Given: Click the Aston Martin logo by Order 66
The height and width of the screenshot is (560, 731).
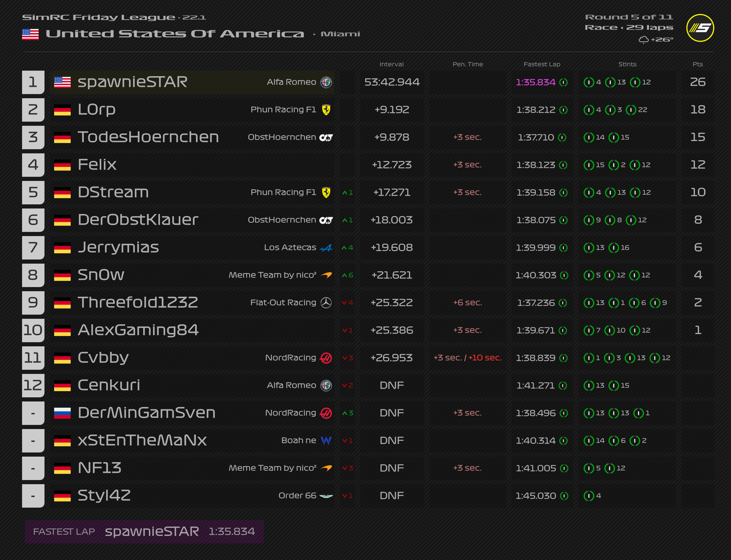Looking at the screenshot, I should (326, 496).
